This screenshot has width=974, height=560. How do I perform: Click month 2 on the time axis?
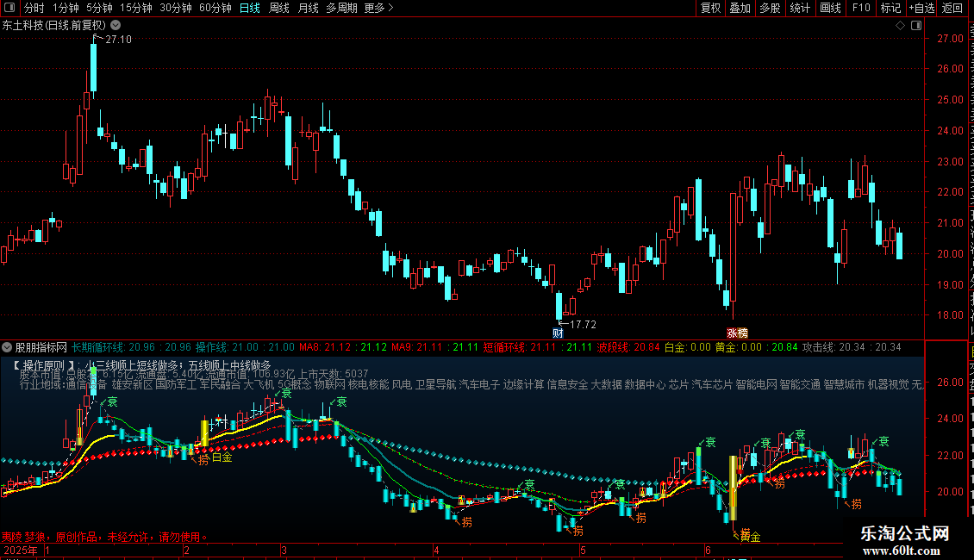pyautogui.click(x=186, y=550)
